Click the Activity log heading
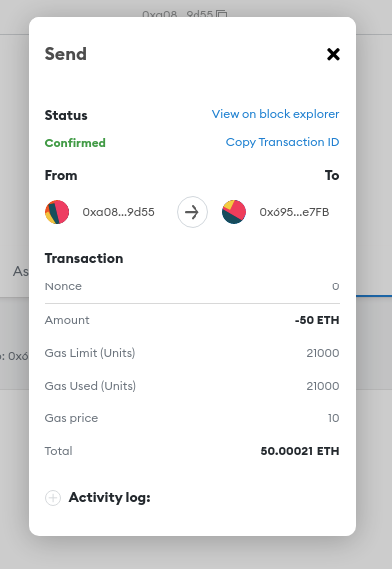The image size is (392, 569). click(x=109, y=497)
